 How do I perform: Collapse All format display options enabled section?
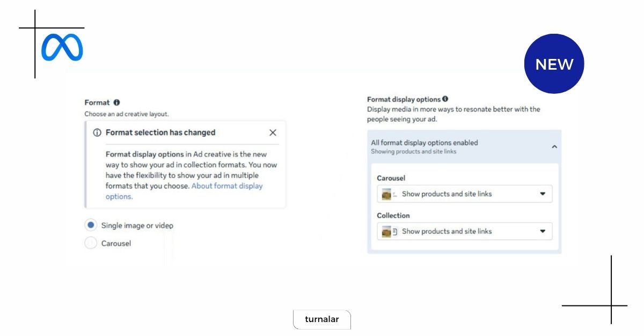554,146
